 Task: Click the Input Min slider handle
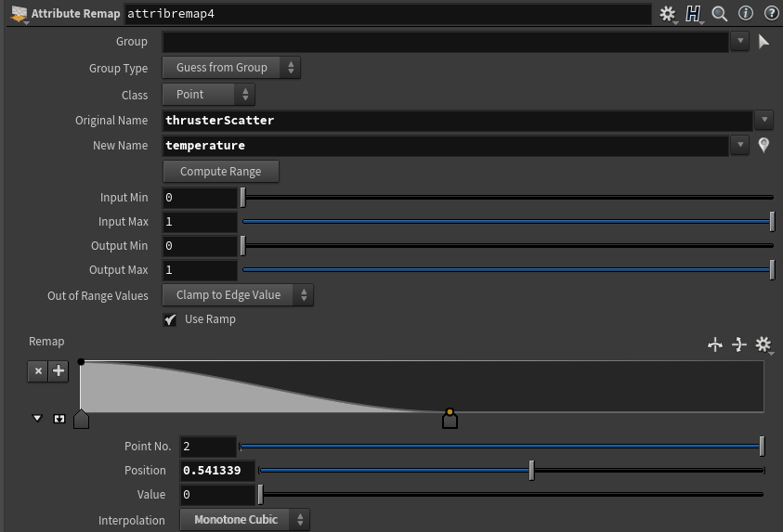pyautogui.click(x=243, y=198)
